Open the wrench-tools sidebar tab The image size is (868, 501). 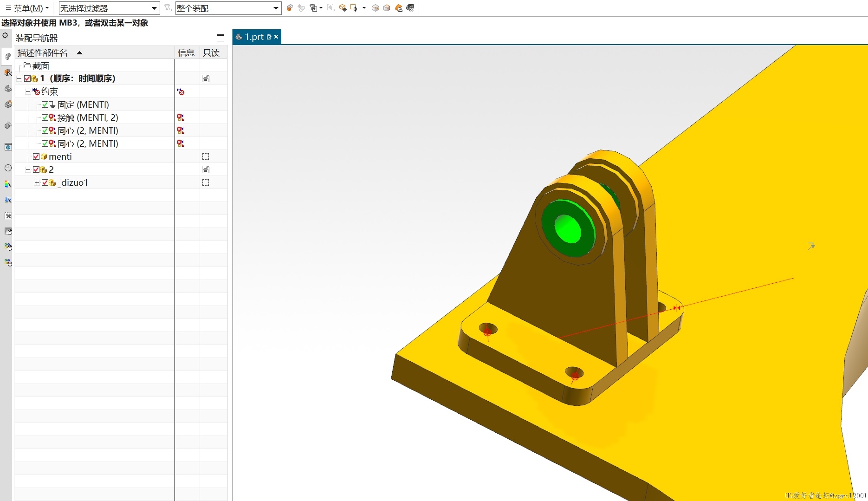tap(7, 215)
